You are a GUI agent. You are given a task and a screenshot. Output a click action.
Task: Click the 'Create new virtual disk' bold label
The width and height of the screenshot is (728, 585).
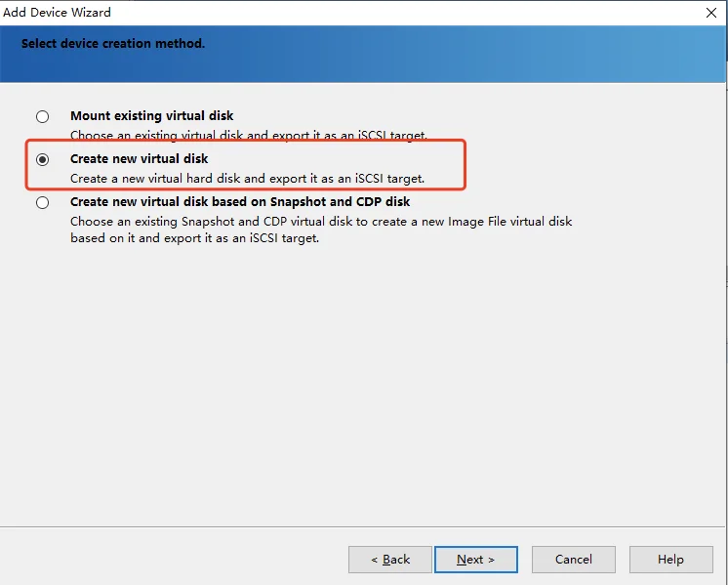[x=139, y=159]
